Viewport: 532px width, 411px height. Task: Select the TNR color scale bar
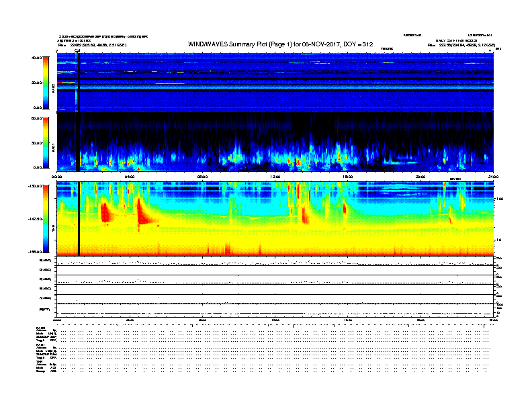coord(46,219)
